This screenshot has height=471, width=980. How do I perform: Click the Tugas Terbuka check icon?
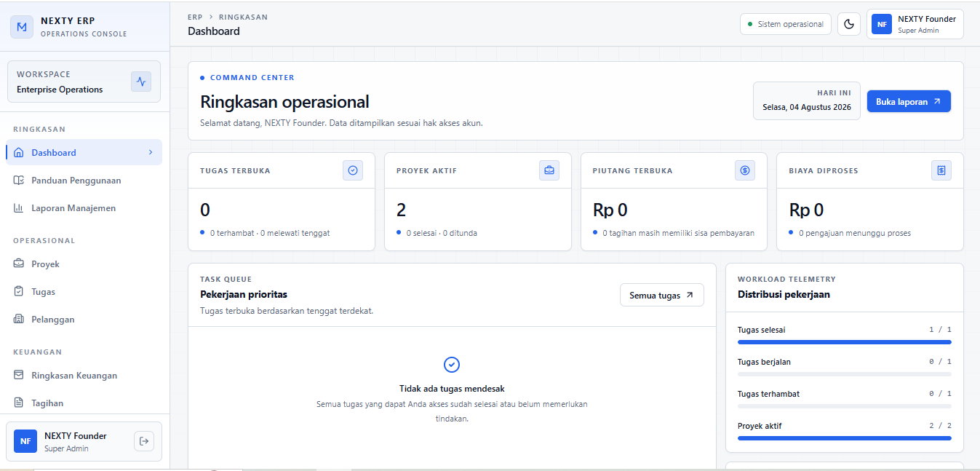[353, 170]
